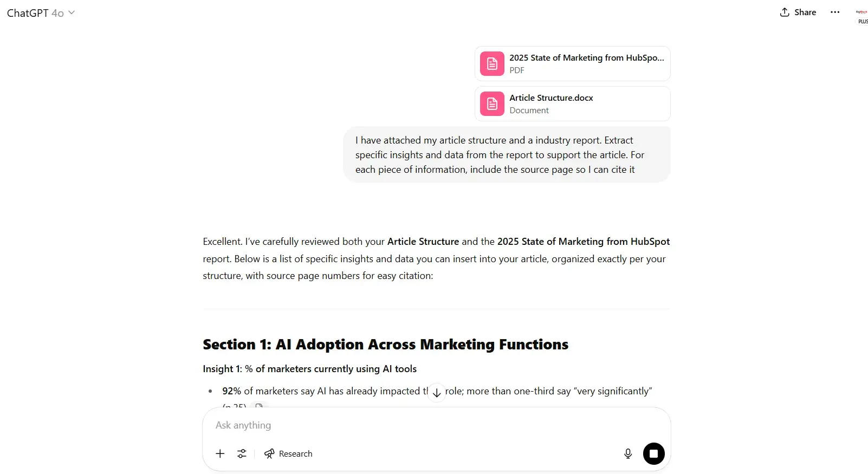Click the microphone dictation icon
The image size is (868, 474).
pyautogui.click(x=627, y=453)
